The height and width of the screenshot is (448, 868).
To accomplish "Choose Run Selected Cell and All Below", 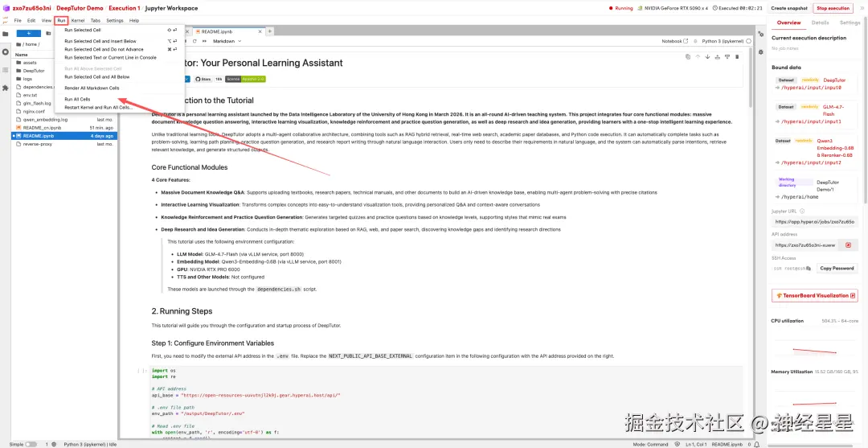I will tap(97, 77).
